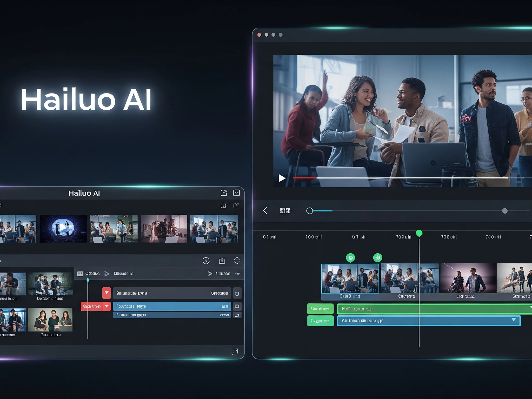Viewport: 532px width, 399px height.
Task: Toggle the square icon beside the gray track
Action: [x=237, y=294]
